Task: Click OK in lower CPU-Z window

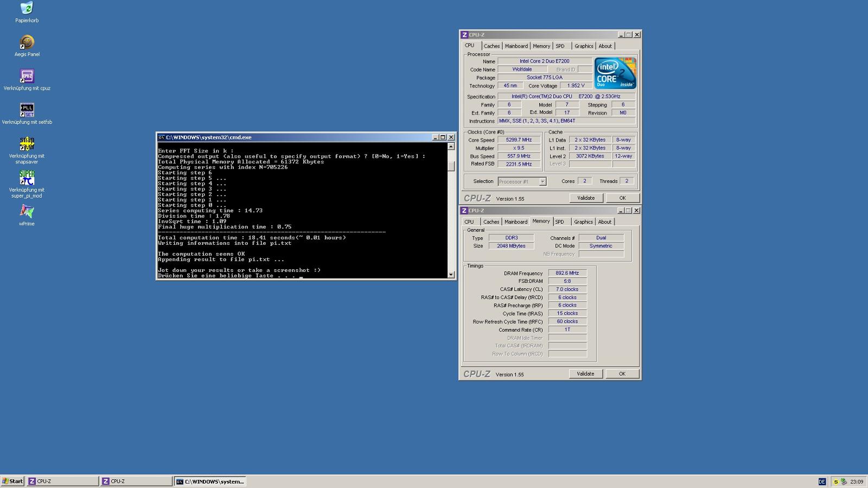Action: [622, 374]
